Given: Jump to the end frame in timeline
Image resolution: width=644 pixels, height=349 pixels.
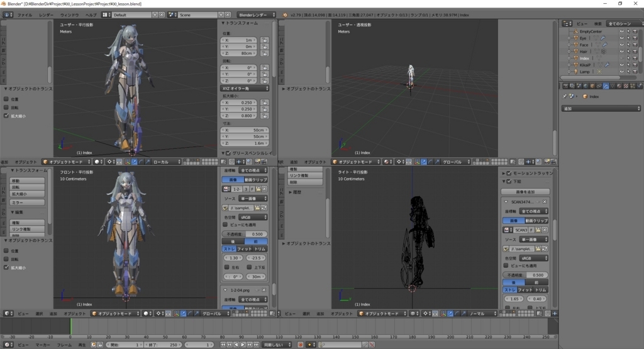Looking at the screenshot, I should coord(257,345).
